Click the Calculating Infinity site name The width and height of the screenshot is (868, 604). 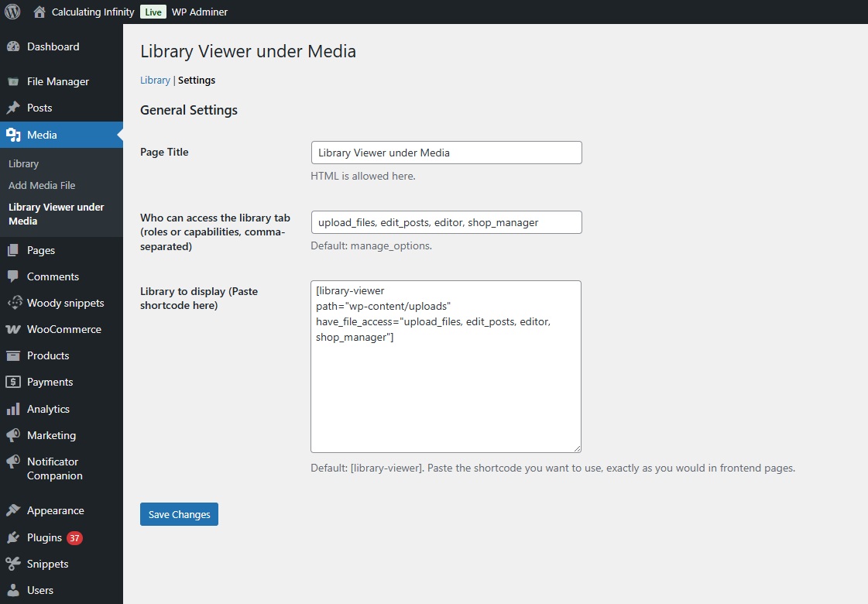(x=93, y=12)
